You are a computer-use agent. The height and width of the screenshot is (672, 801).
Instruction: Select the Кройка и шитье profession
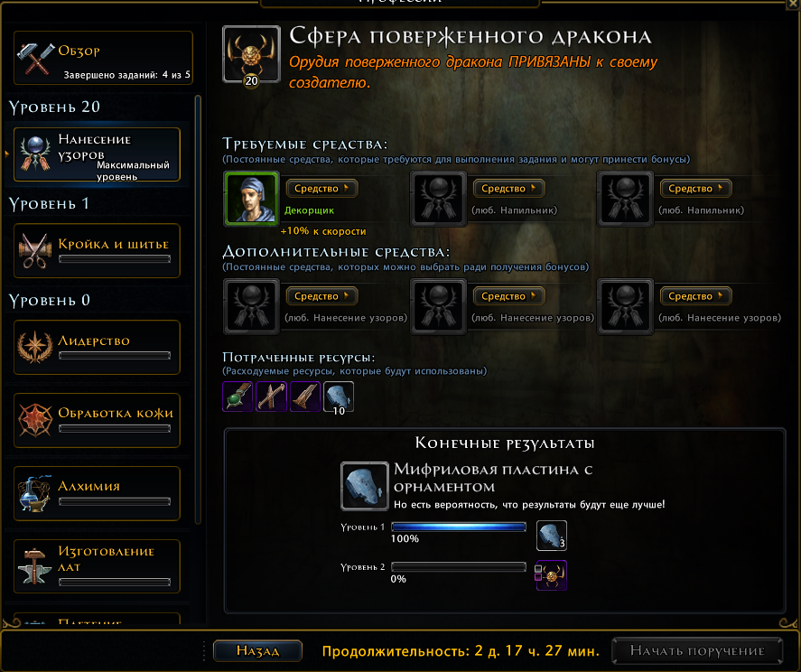[x=97, y=250]
